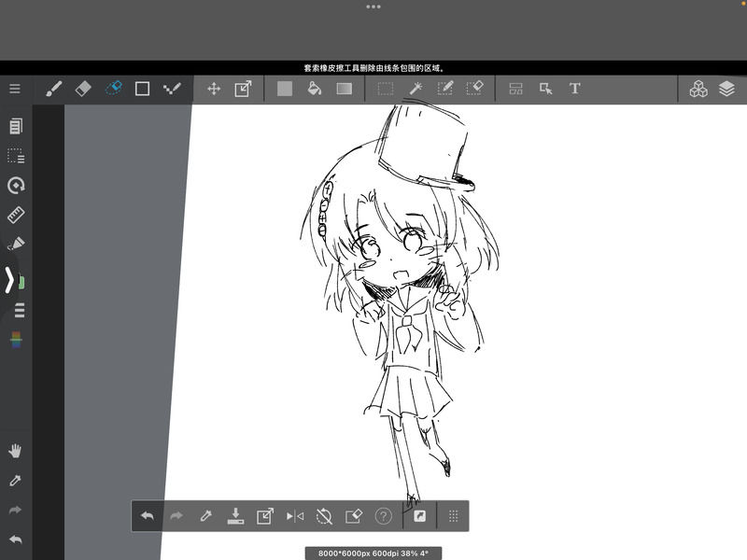Select the Selection Pen tool
The image size is (747, 560).
[445, 88]
